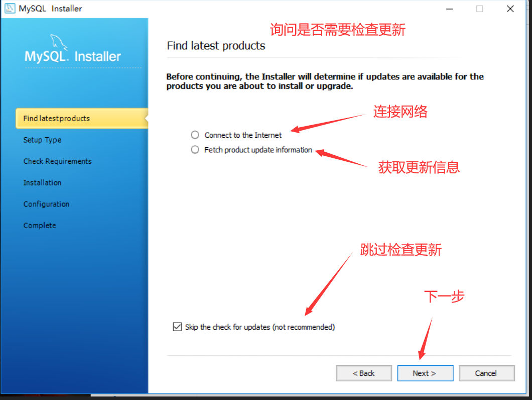Uncheck Skip the check for updates
The image size is (532, 400).
click(x=177, y=327)
